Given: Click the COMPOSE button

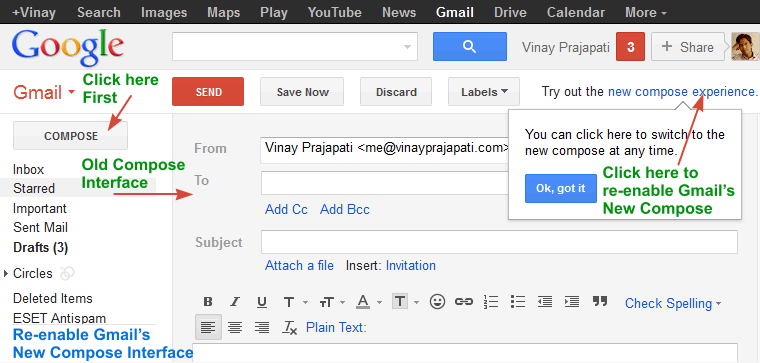Looking at the screenshot, I should [x=71, y=136].
